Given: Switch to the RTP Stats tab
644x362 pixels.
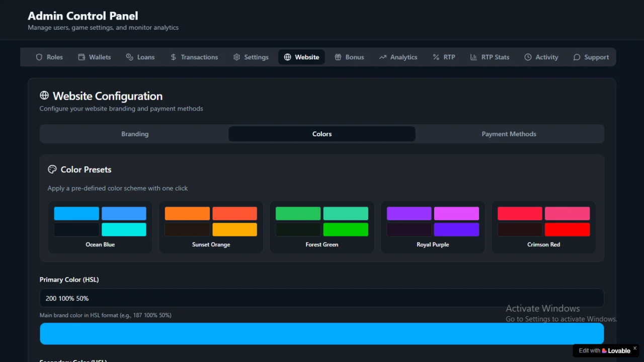Looking at the screenshot, I should [x=490, y=57].
